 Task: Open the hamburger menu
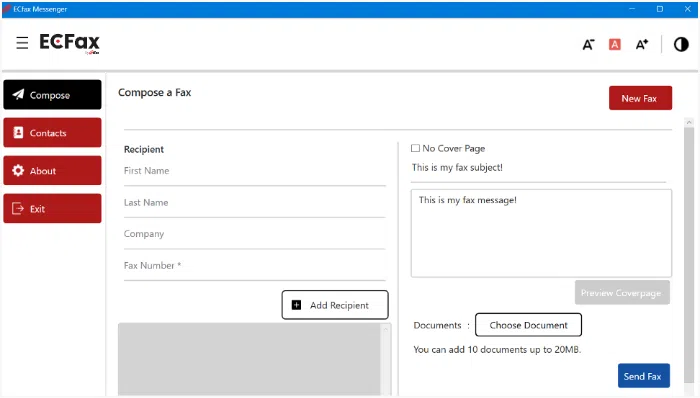pos(22,43)
